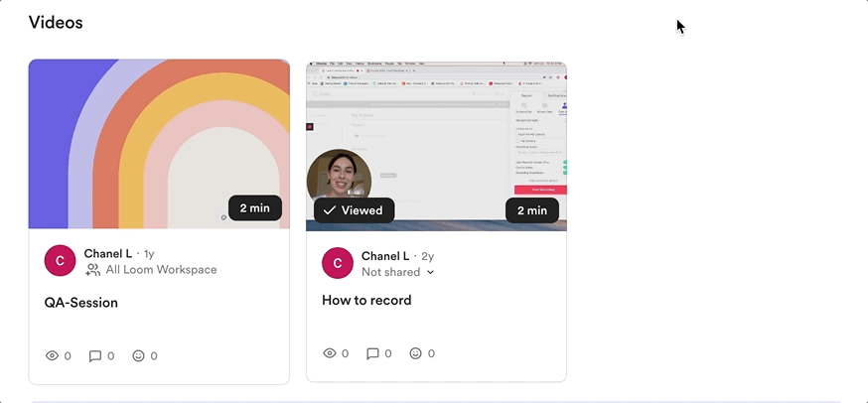Click the views eye icon under How to record

click(x=330, y=353)
